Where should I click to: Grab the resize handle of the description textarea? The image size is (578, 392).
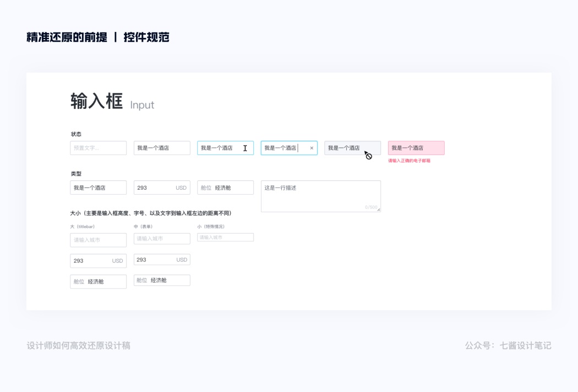coord(379,209)
